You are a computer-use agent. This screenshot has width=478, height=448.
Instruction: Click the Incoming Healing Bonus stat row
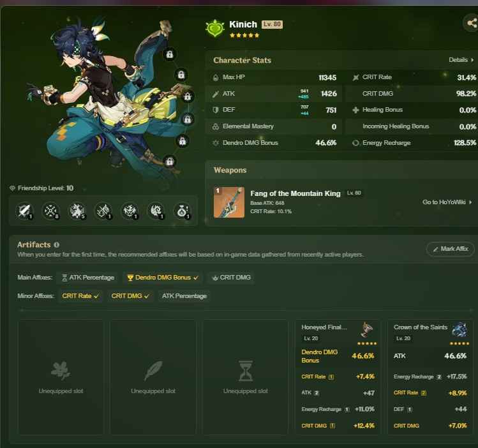(x=412, y=126)
